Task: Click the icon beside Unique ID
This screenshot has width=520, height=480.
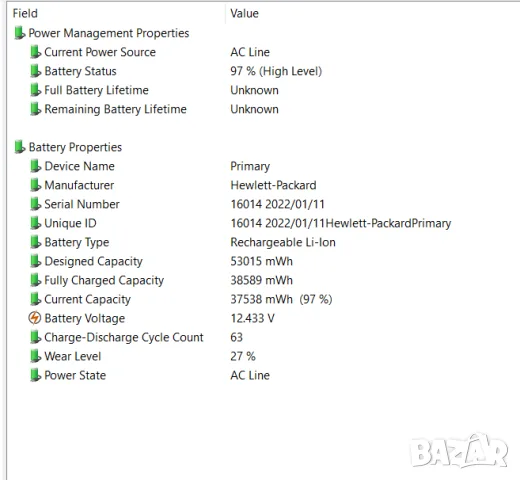Action: pos(35,223)
